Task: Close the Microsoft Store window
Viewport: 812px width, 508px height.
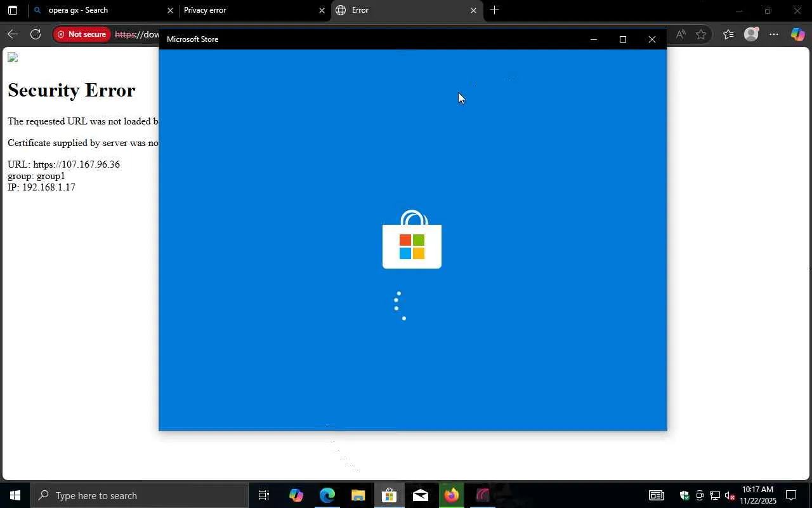Action: pos(652,39)
